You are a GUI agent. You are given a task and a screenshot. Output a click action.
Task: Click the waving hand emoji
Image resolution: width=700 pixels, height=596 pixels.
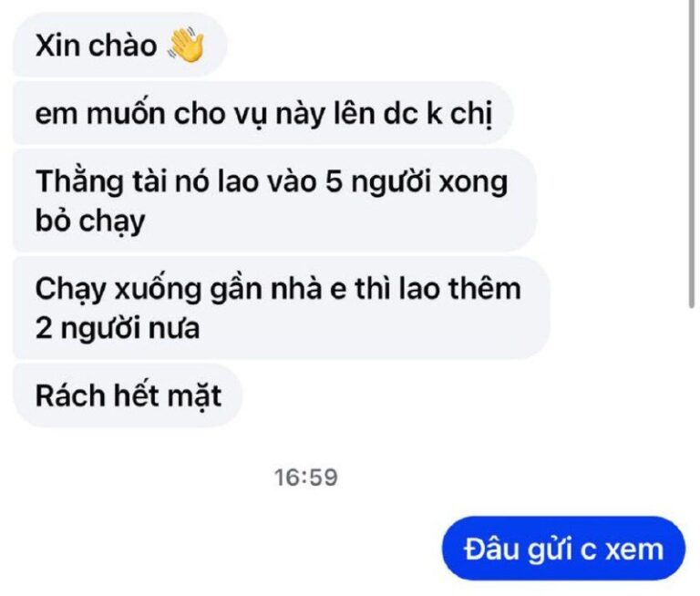tap(186, 45)
